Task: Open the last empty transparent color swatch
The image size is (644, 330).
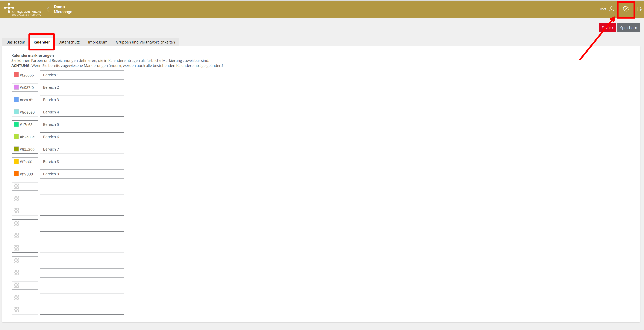Action: [x=16, y=310]
